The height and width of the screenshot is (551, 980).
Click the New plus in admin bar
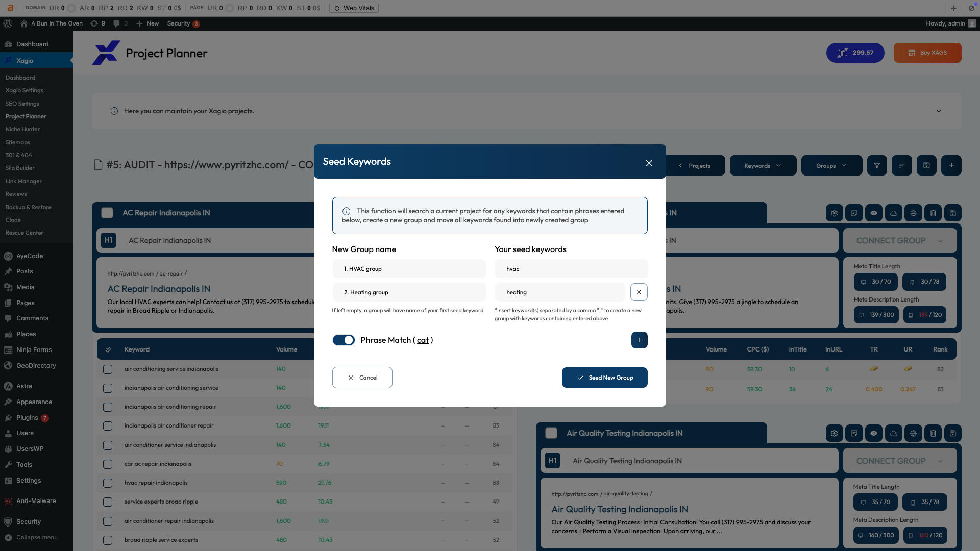[x=148, y=23]
